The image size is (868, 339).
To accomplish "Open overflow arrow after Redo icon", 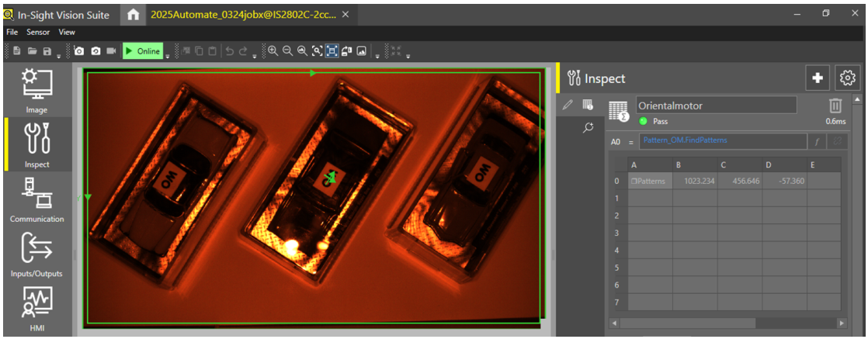I will tap(255, 55).
